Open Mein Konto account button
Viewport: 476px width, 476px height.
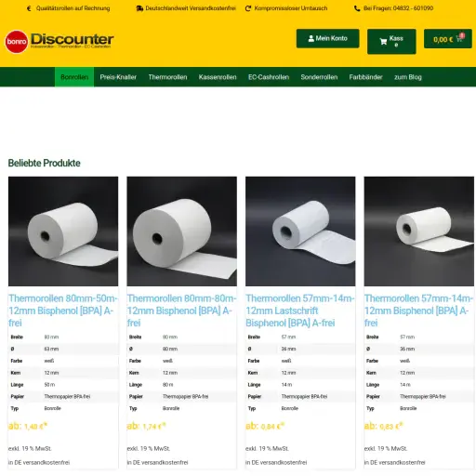[x=327, y=38]
